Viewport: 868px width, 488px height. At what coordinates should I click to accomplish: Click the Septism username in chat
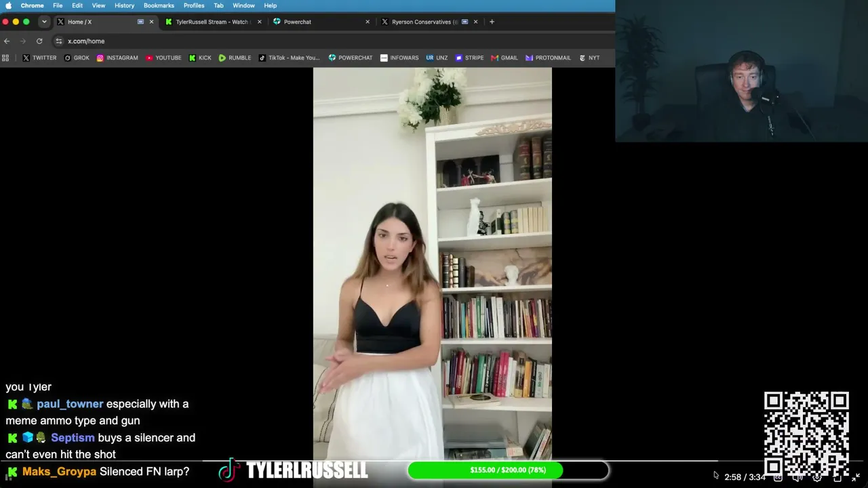coord(73,438)
